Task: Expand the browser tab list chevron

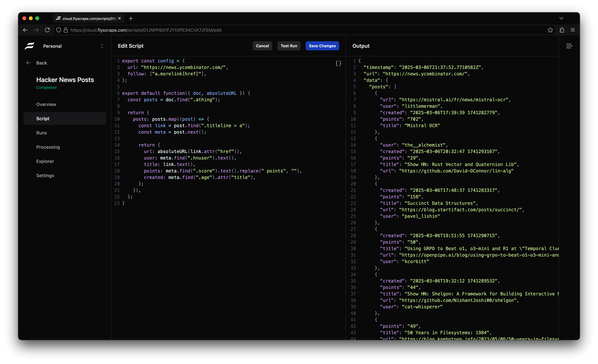Action: pyautogui.click(x=561, y=18)
